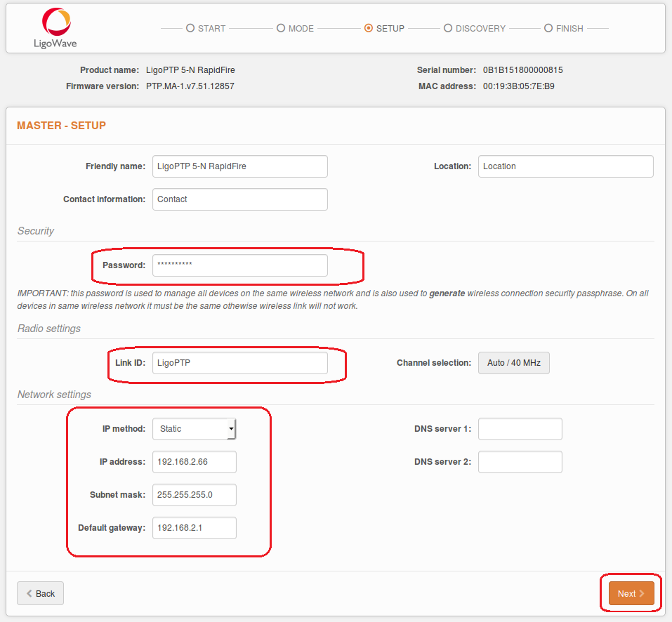Viewport: 672px width, 622px height.
Task: Click the LigoWave logo
Action: click(55, 28)
